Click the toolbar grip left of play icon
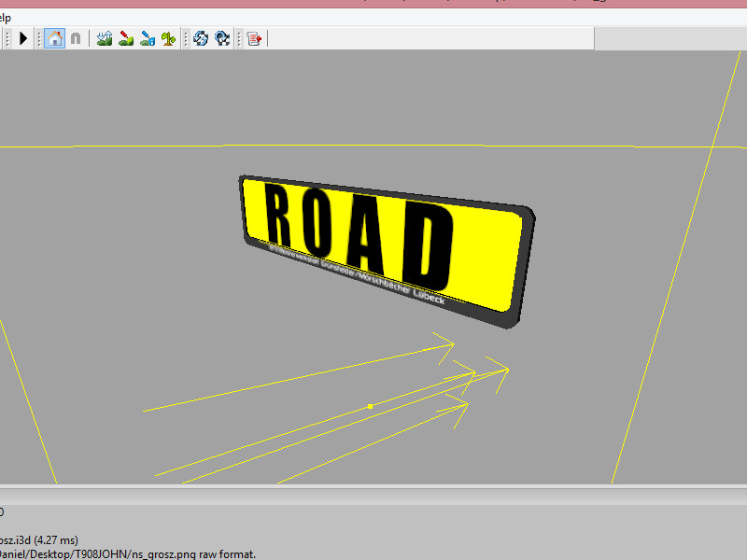The width and height of the screenshot is (747, 560). (x=8, y=38)
